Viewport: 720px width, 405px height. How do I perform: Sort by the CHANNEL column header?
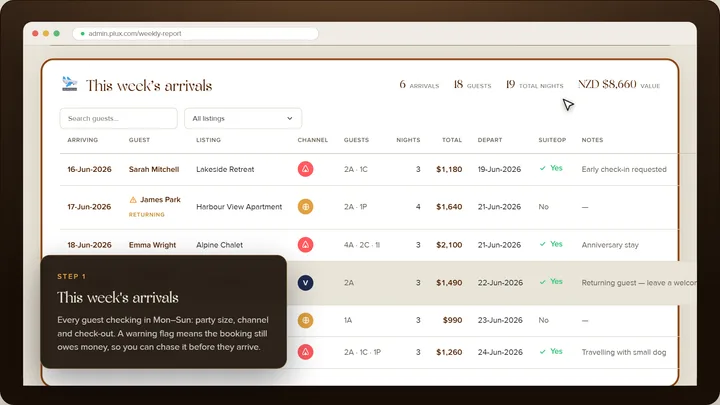point(313,140)
